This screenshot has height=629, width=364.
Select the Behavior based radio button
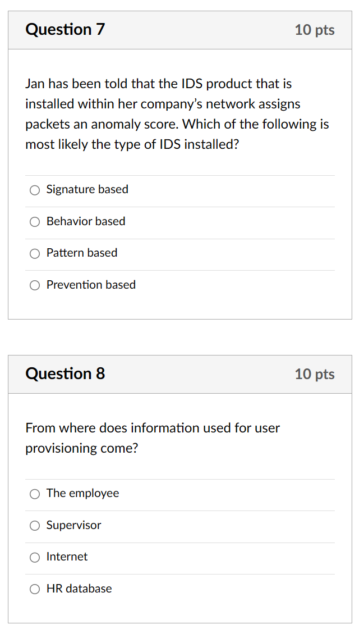coord(34,222)
